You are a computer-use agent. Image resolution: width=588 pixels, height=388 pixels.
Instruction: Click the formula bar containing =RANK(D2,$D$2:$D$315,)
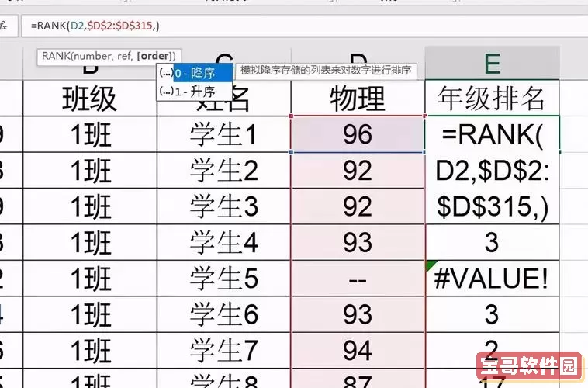(x=304, y=26)
